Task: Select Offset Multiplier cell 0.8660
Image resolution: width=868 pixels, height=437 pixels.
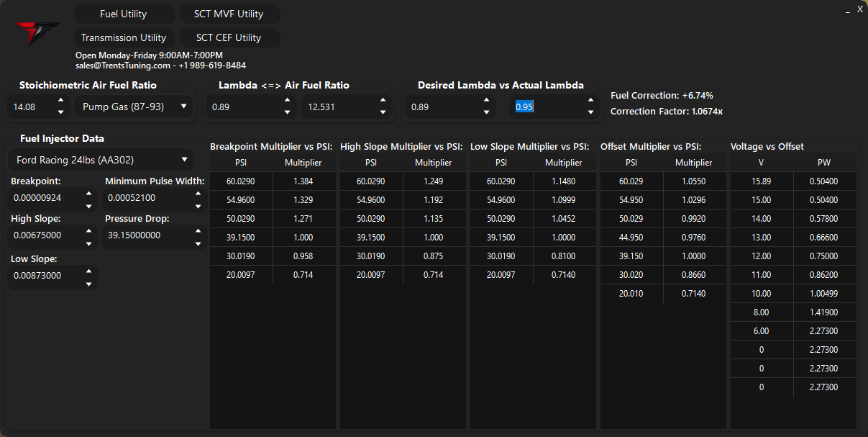Action: 694,275
